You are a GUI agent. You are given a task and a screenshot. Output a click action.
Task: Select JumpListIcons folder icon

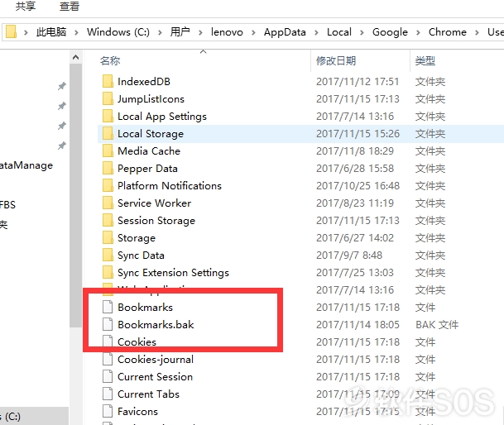(x=108, y=98)
